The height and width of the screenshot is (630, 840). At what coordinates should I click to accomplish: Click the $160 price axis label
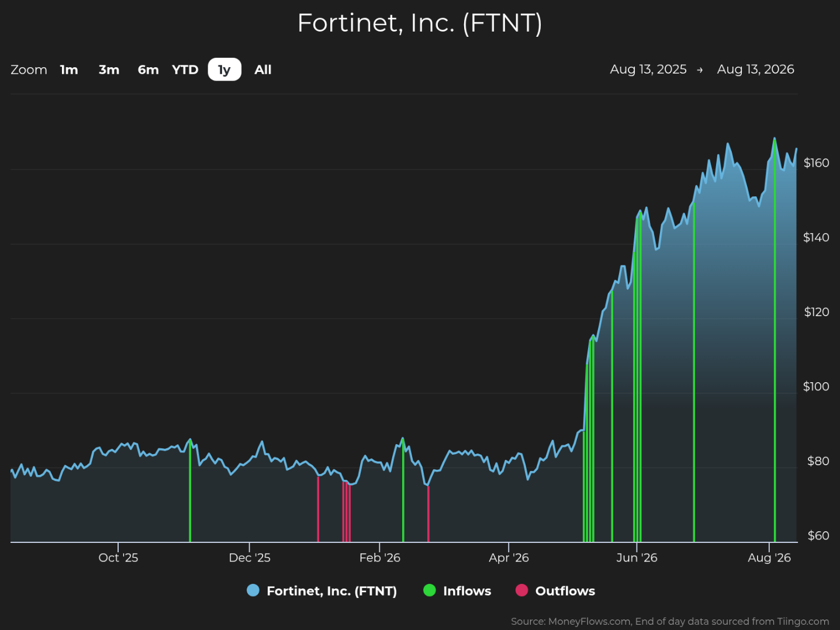click(x=817, y=163)
